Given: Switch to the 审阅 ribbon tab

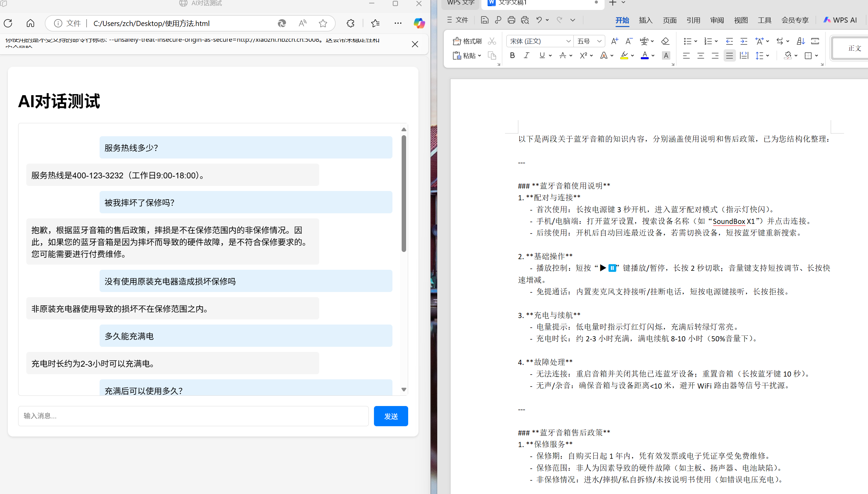Looking at the screenshot, I should 717,20.
